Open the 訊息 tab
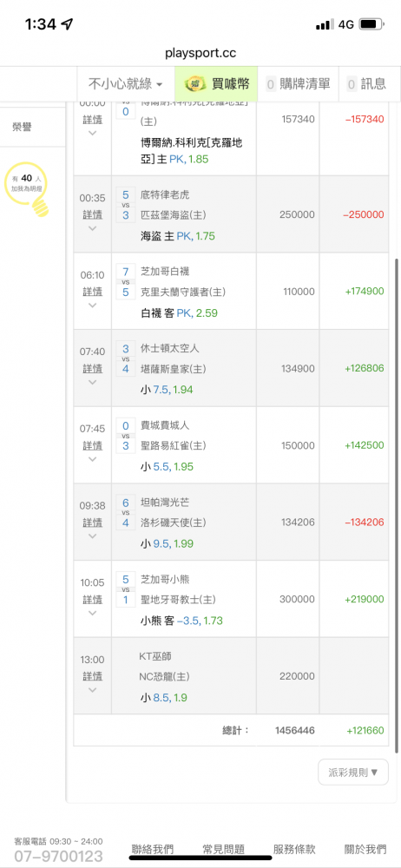The image size is (401, 868). 366,84
